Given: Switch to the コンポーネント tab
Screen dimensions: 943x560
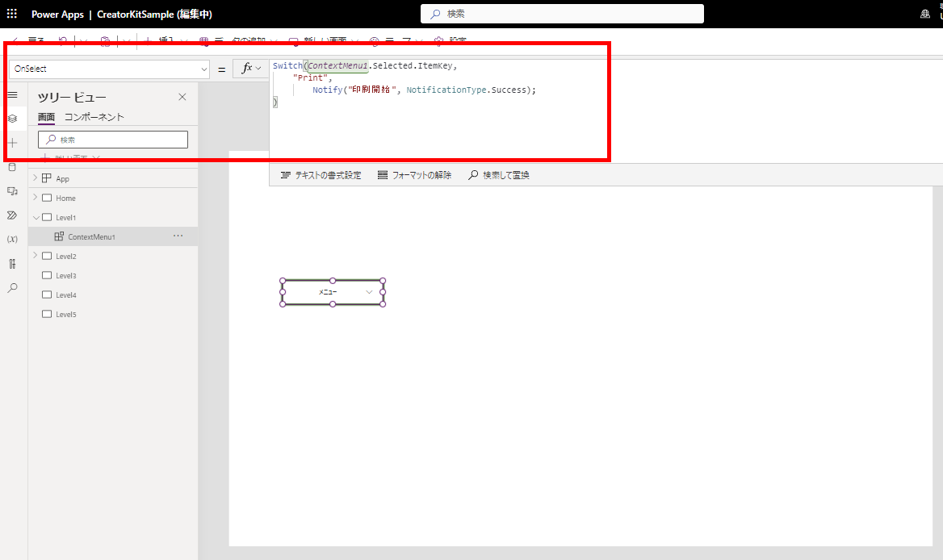Looking at the screenshot, I should point(95,117).
